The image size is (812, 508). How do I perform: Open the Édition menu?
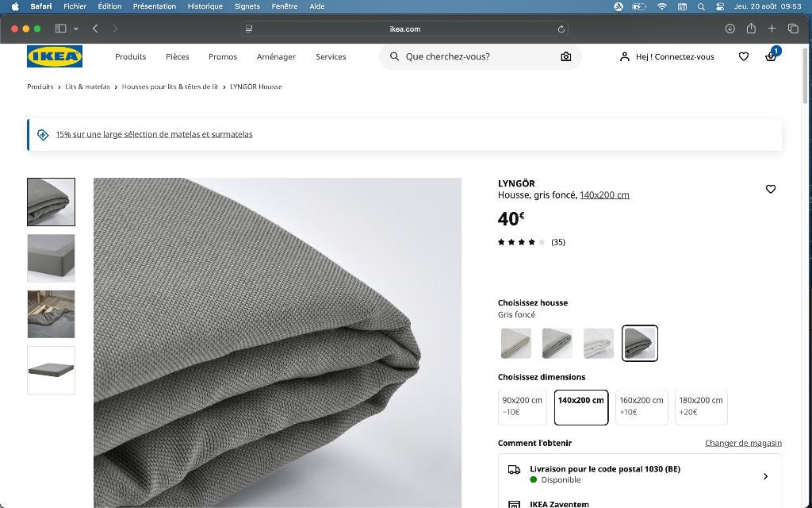109,6
